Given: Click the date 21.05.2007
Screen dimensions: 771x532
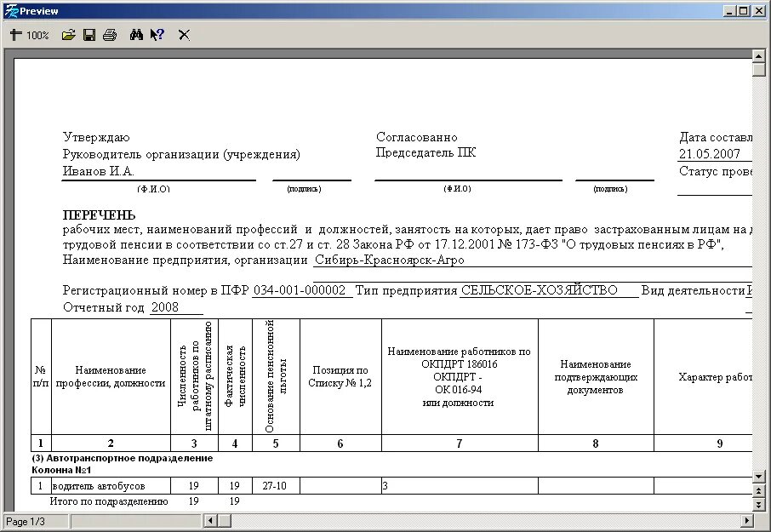Looking at the screenshot, I should (x=710, y=154).
